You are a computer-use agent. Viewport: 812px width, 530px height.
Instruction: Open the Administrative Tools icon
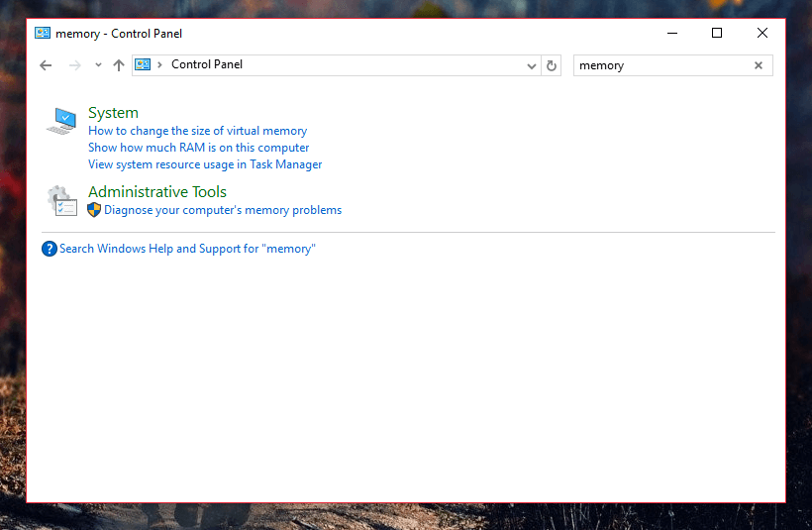(62, 201)
